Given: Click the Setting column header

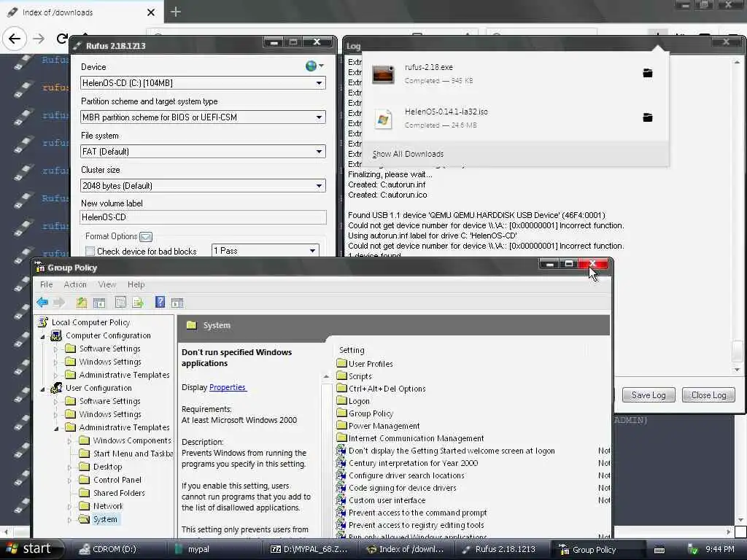Looking at the screenshot, I should [352, 350].
